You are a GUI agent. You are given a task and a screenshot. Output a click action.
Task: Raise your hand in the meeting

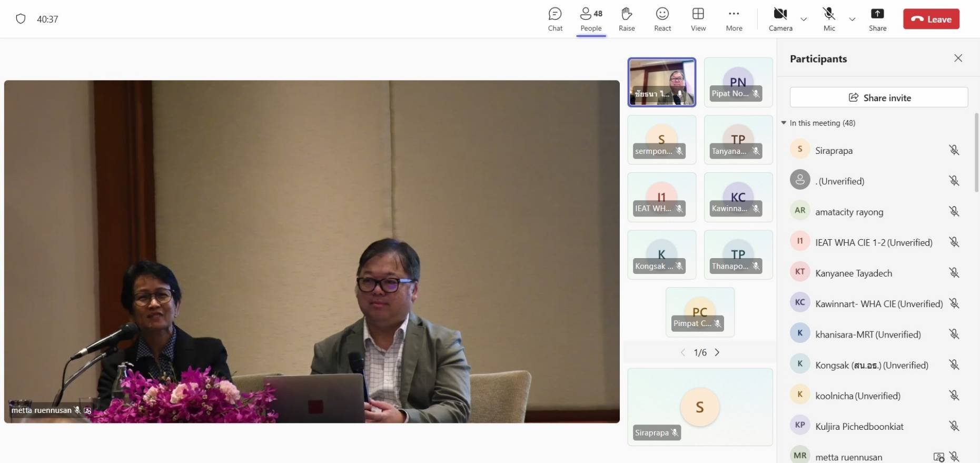tap(626, 19)
